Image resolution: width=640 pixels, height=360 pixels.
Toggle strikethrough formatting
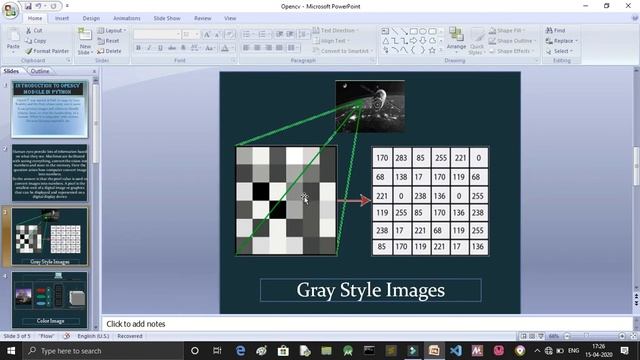172,48
